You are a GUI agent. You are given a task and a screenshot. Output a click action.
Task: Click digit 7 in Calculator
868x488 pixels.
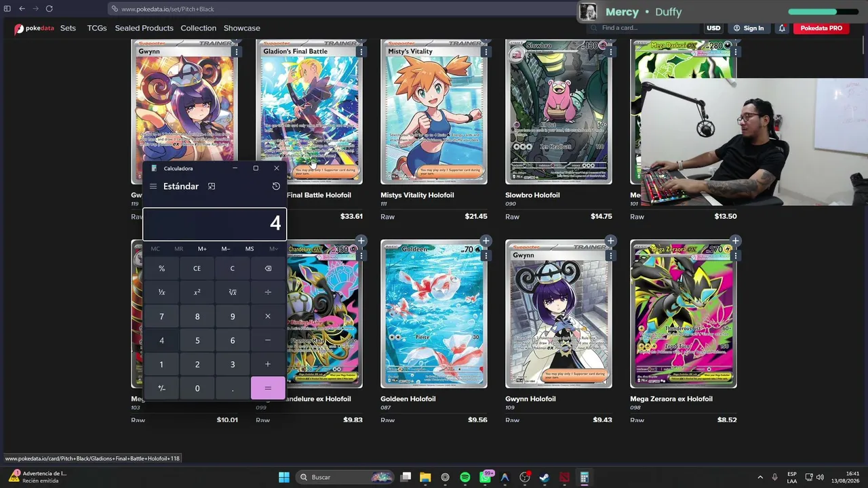[x=161, y=317]
